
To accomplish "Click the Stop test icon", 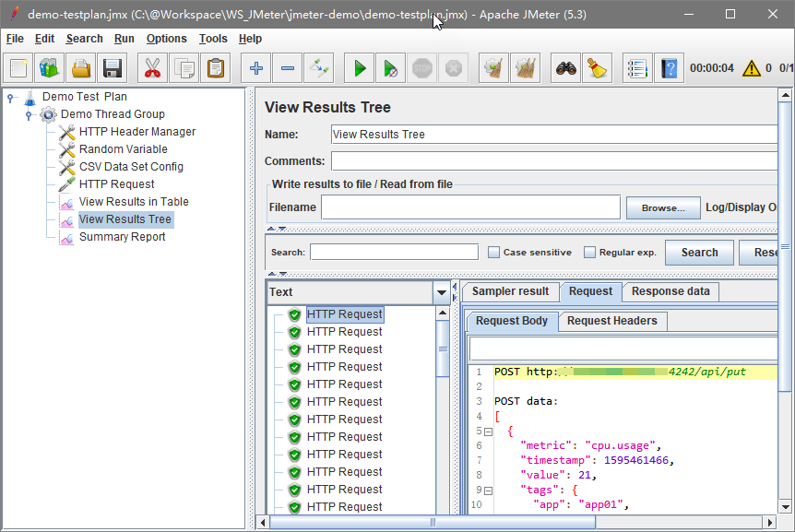I will click(422, 68).
